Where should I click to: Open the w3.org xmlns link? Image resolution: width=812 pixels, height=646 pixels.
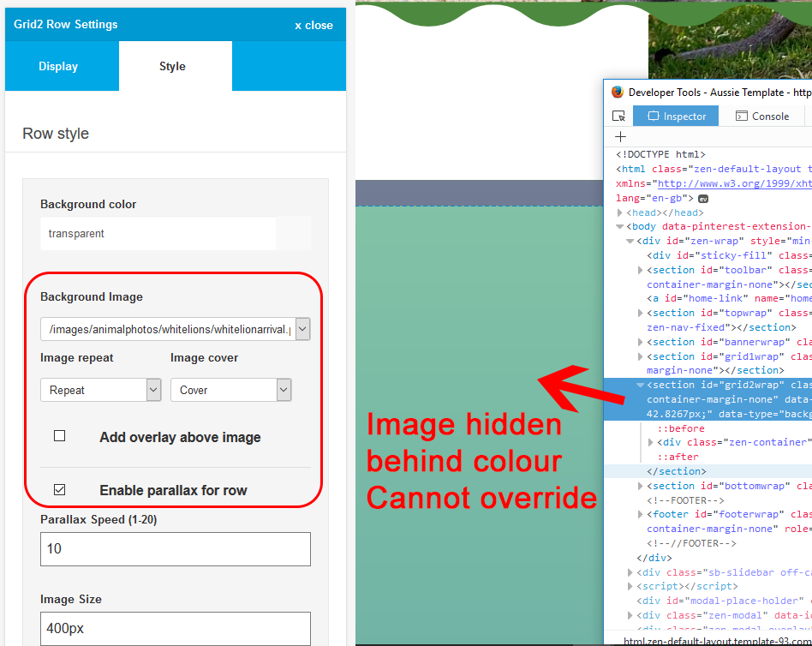pyautogui.click(x=734, y=183)
